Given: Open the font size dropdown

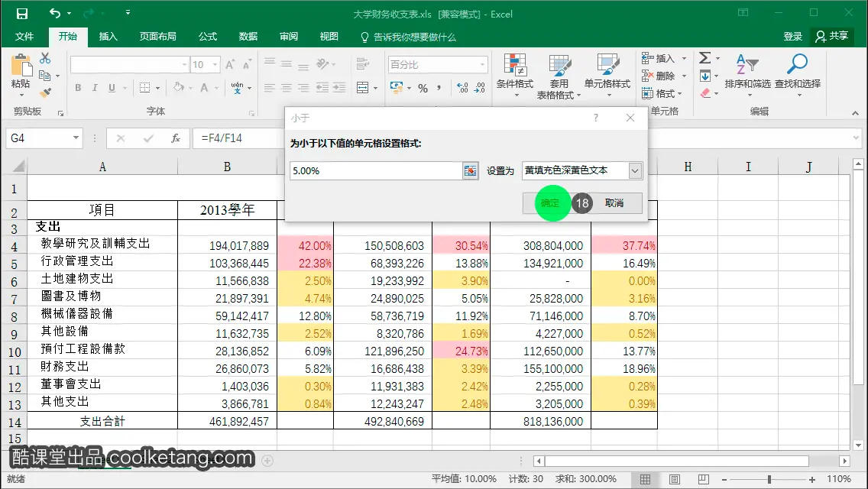Looking at the screenshot, I should coord(215,65).
